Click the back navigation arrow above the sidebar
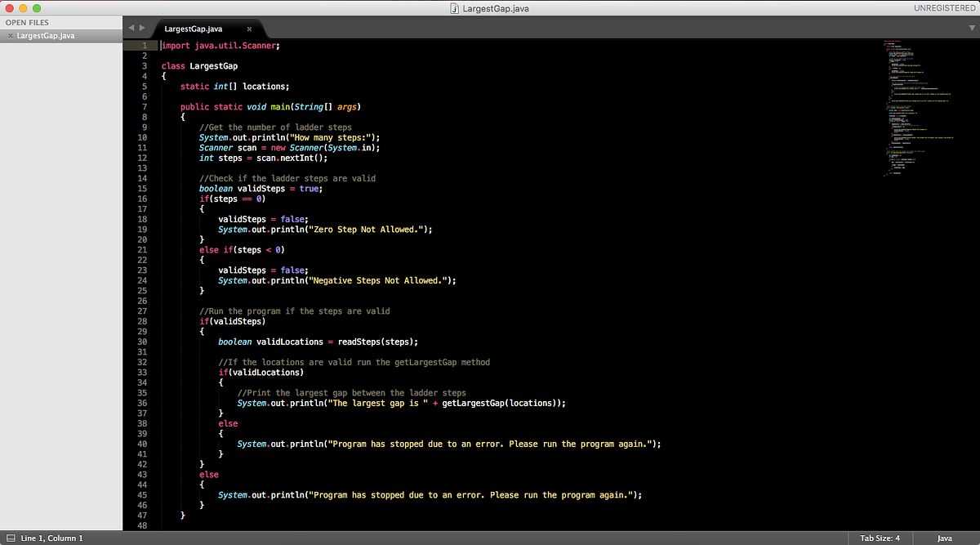The height and width of the screenshot is (545, 980). pyautogui.click(x=131, y=27)
